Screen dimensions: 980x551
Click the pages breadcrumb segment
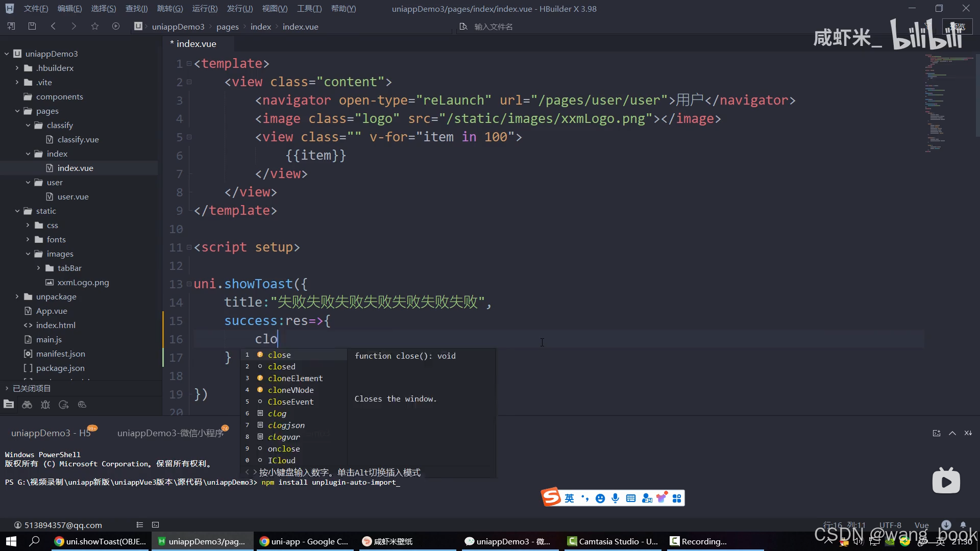click(227, 27)
